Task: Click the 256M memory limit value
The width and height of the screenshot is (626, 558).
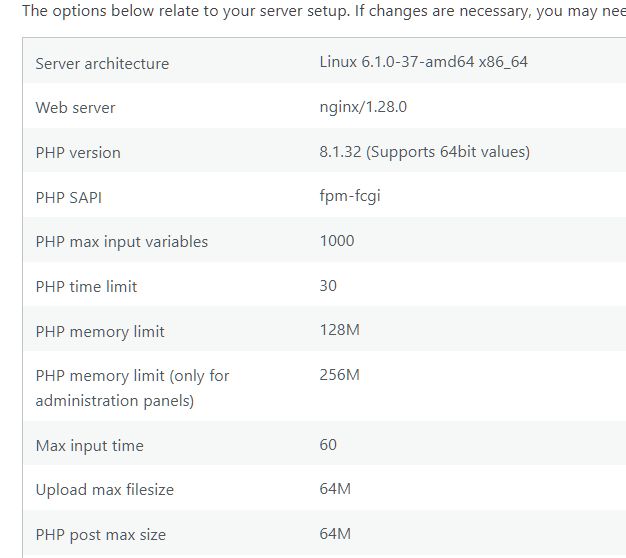Action: click(x=339, y=375)
